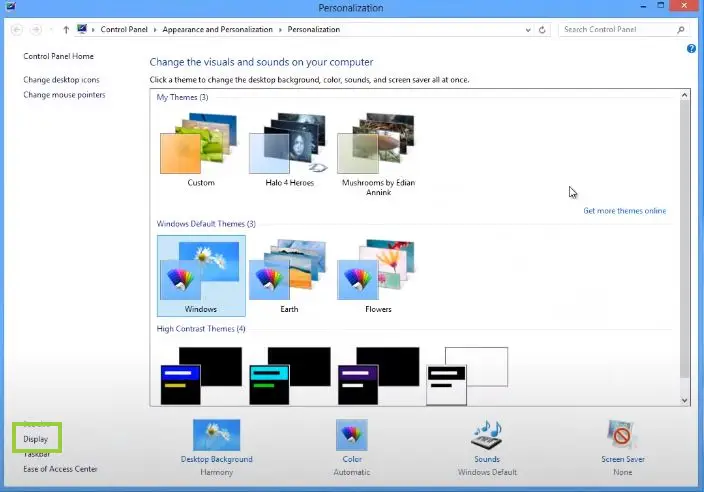Viewport: 704px width, 492px height.
Task: Open recent locations dropdown arrow
Action: click(51, 30)
